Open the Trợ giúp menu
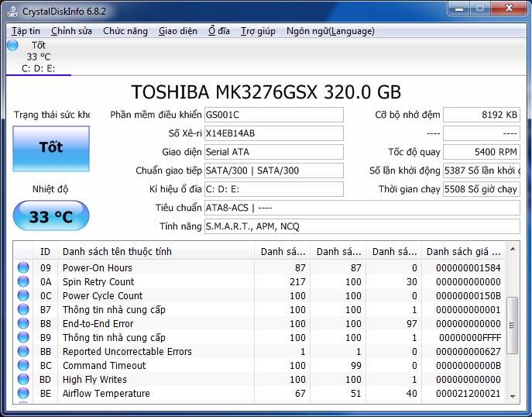The height and width of the screenshot is (417, 532). coord(258,31)
